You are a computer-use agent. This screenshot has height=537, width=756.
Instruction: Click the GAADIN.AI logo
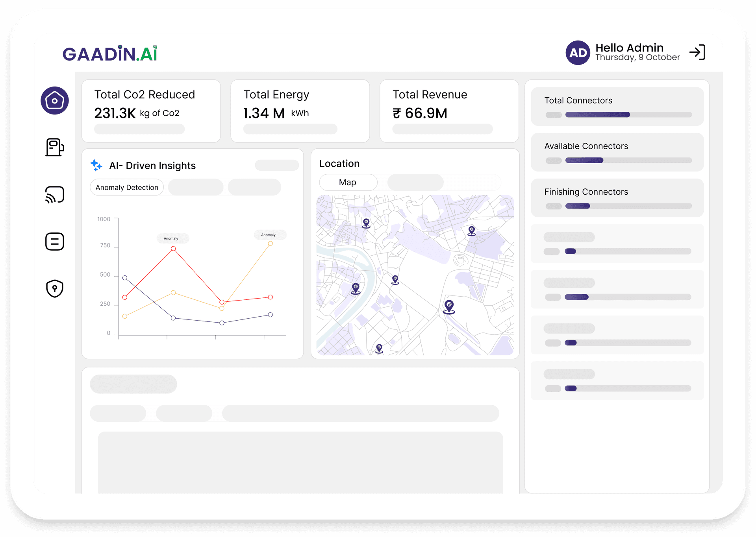click(110, 52)
